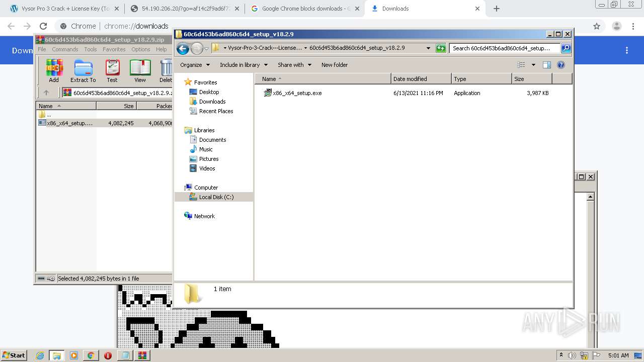Open the Include in library dropdown

(x=244, y=65)
